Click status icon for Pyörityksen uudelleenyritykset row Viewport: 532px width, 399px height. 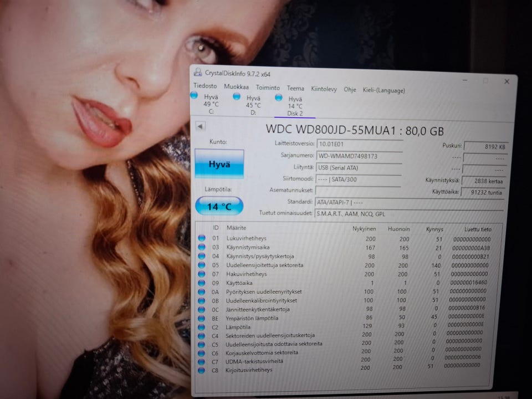pos(202,292)
